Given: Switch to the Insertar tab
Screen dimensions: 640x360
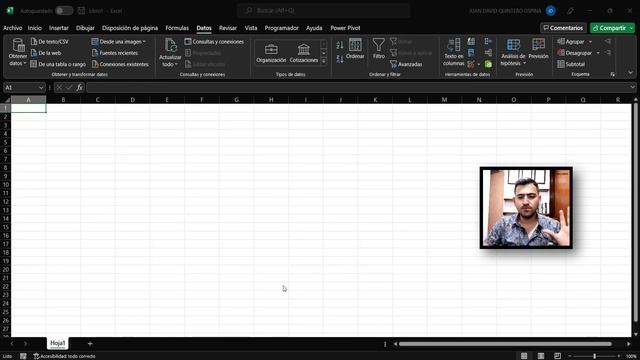Looking at the screenshot, I should 59,28.
